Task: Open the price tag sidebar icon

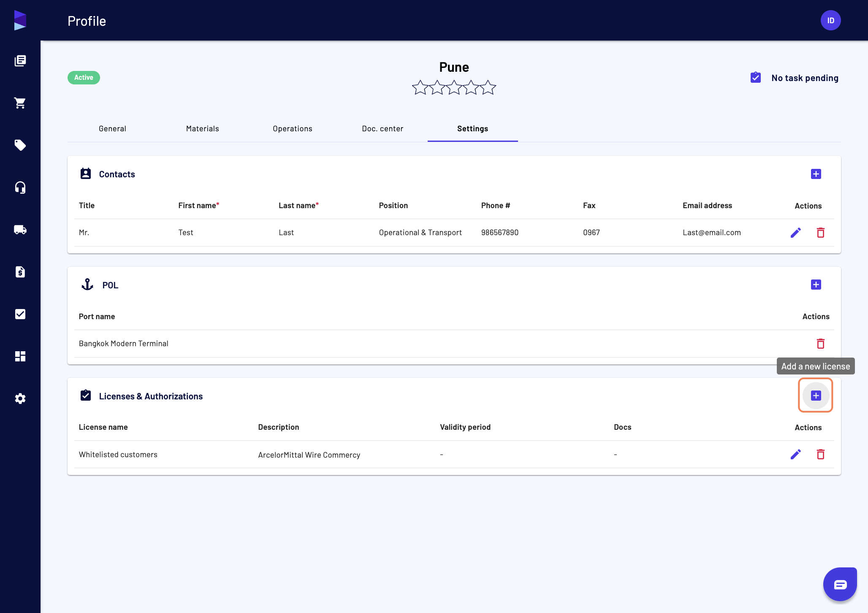Action: 20,145
